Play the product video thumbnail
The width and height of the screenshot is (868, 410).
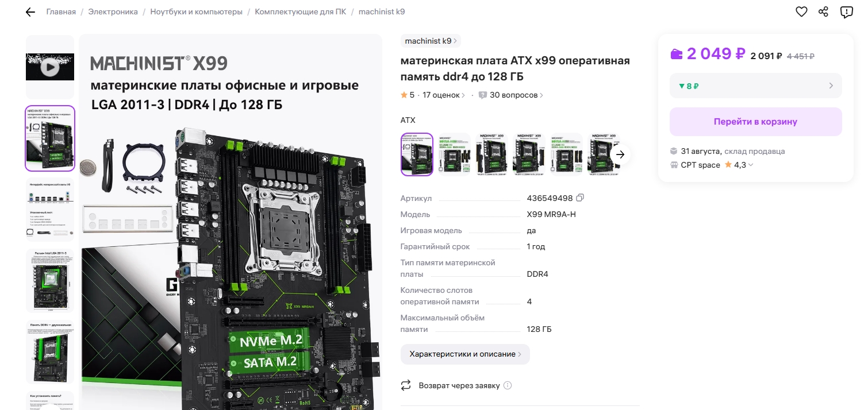click(50, 67)
